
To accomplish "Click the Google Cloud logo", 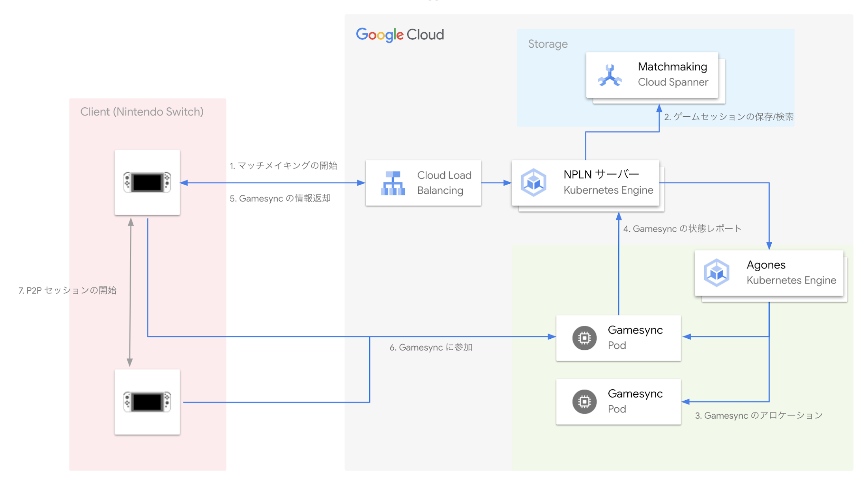I will tap(400, 35).
